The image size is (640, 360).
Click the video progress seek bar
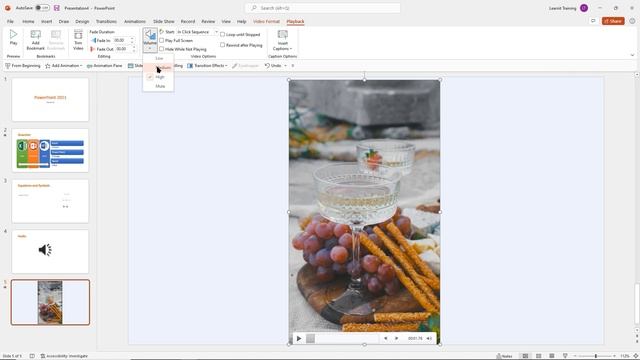(342, 338)
